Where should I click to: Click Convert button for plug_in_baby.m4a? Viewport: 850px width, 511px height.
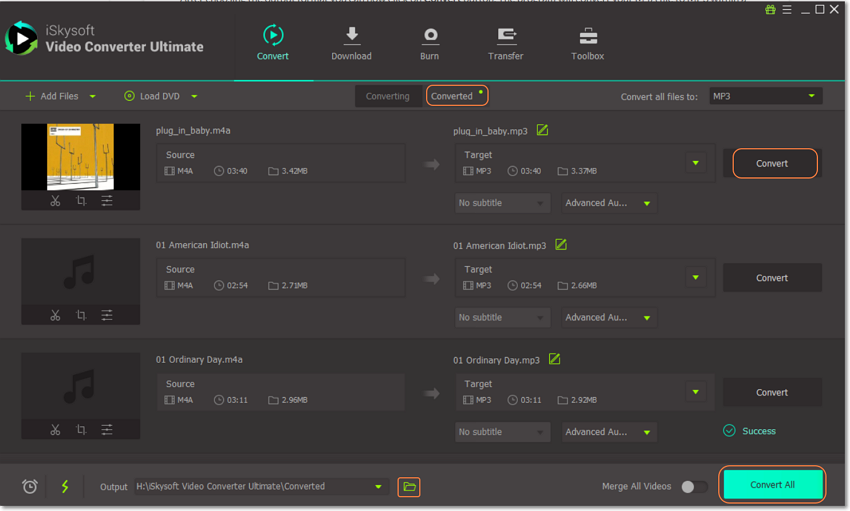coord(773,163)
